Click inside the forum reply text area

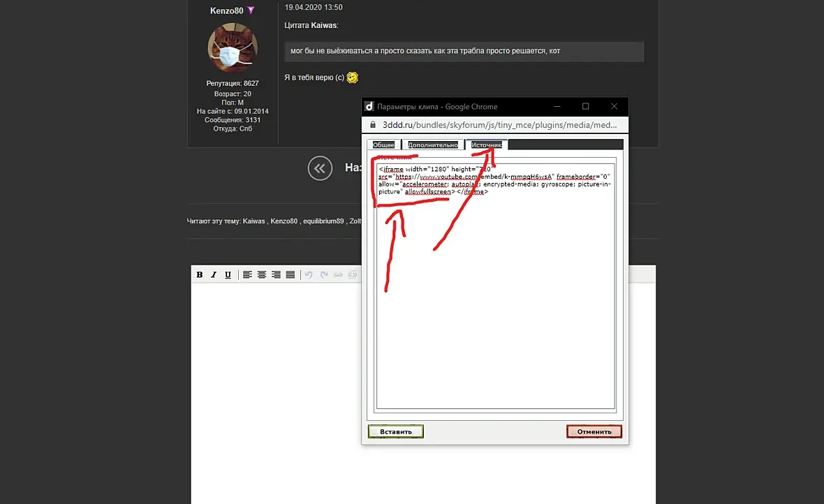click(x=423, y=393)
